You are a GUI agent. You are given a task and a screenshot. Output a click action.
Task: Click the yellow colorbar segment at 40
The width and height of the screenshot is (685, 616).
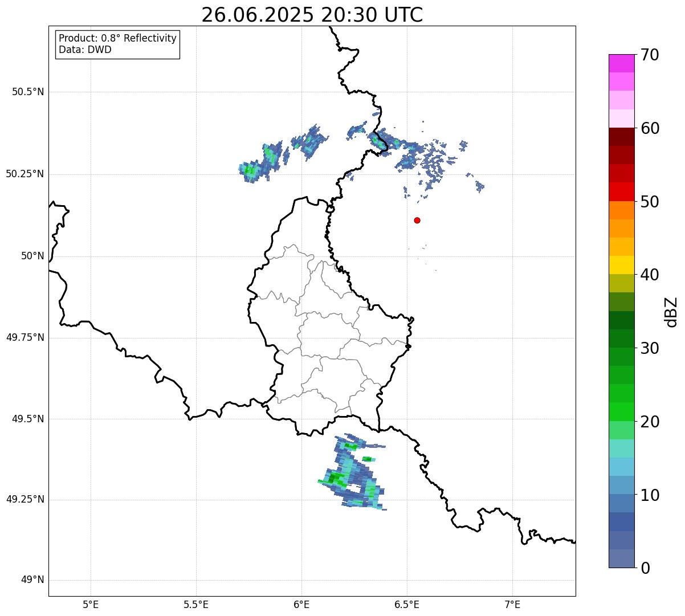[x=621, y=266]
